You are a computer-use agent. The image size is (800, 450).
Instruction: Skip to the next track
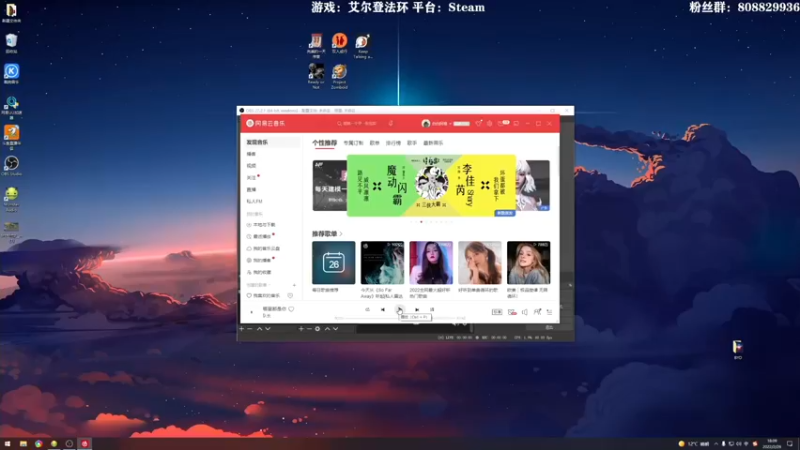(x=417, y=310)
